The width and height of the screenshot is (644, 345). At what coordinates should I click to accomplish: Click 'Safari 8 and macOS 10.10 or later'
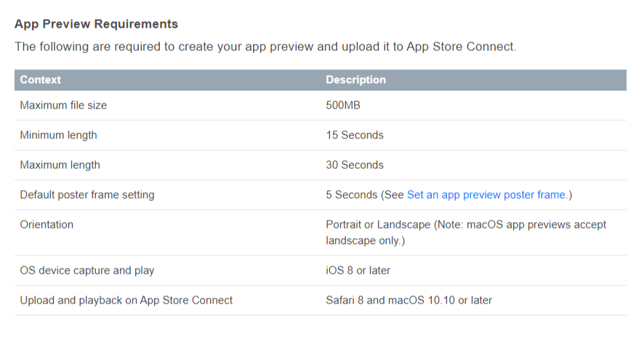click(408, 301)
